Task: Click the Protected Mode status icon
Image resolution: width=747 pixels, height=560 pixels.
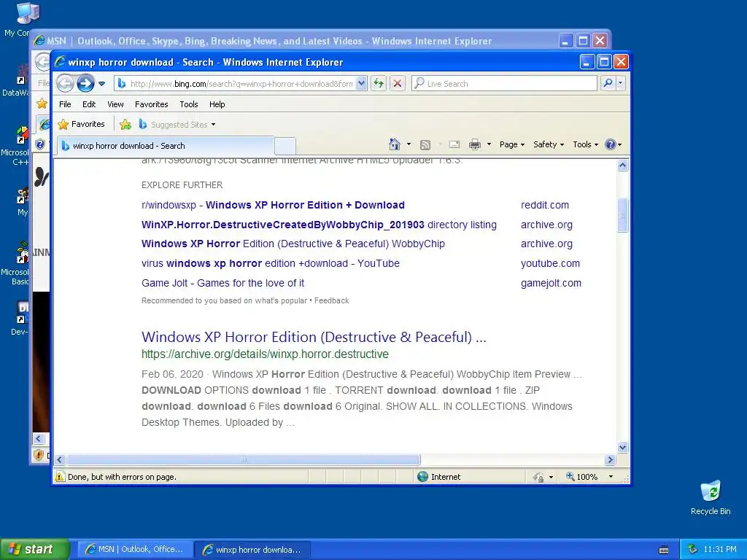Action: coord(538,477)
